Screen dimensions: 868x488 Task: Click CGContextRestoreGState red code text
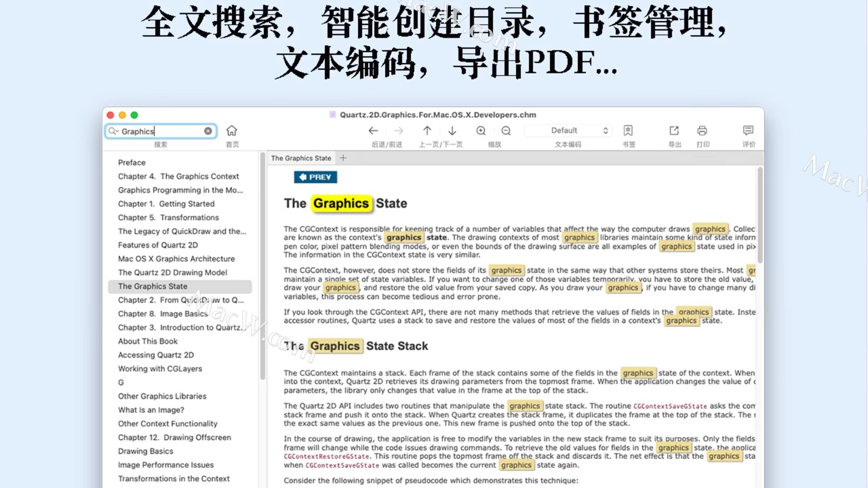pyautogui.click(x=327, y=456)
